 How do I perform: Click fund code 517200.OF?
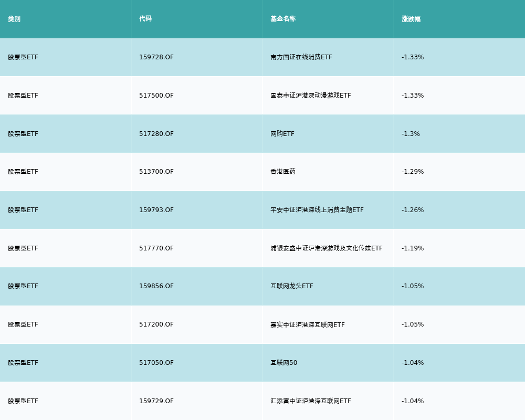pyautogui.click(x=156, y=324)
